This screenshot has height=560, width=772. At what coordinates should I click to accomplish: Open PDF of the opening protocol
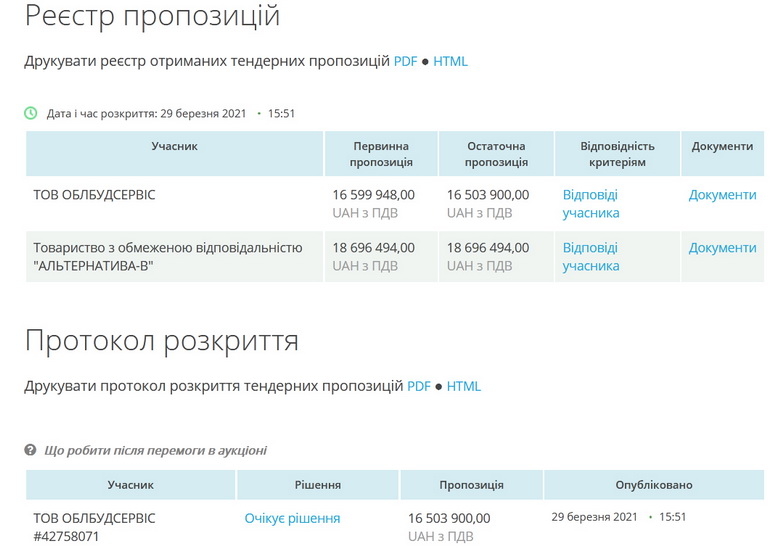(419, 386)
